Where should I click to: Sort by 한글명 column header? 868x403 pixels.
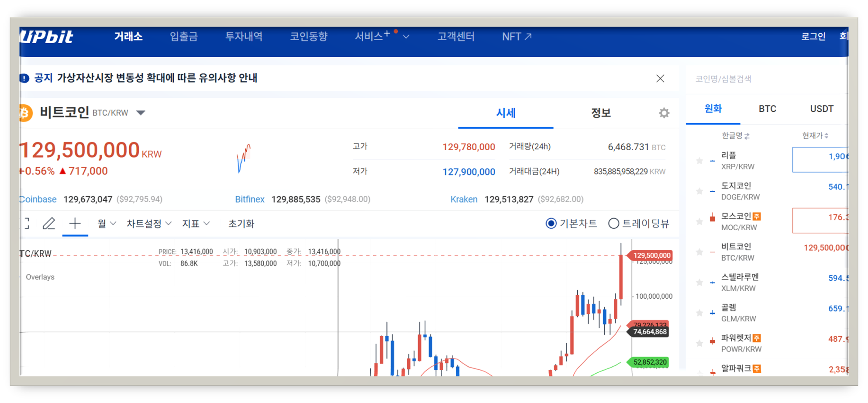[x=736, y=136]
